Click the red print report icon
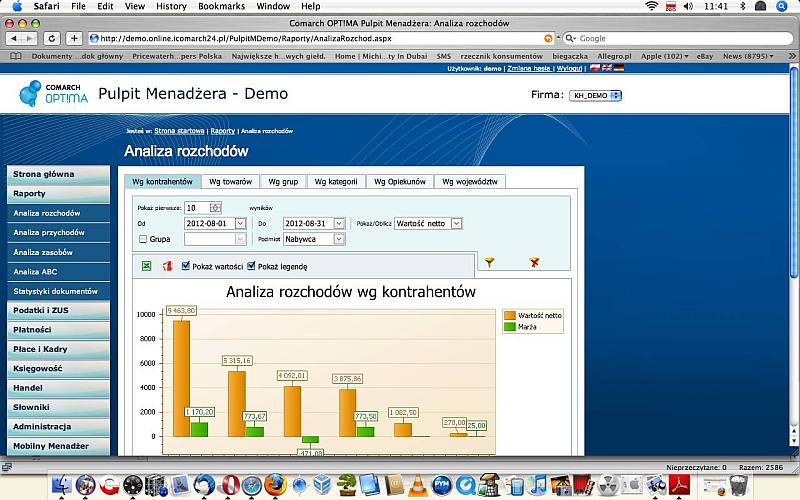Viewport: 800px width, 500px height. tap(167, 266)
